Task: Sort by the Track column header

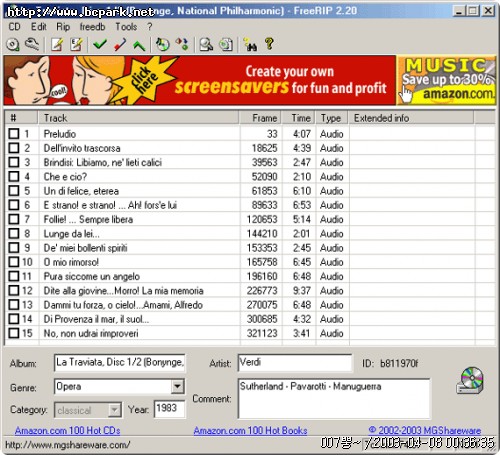Action: [x=139, y=118]
